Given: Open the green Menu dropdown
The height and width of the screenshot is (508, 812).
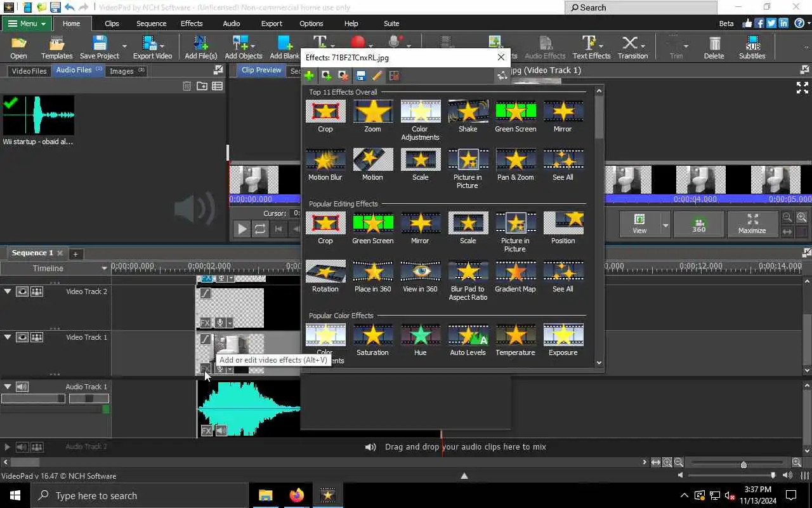Looking at the screenshot, I should point(27,23).
